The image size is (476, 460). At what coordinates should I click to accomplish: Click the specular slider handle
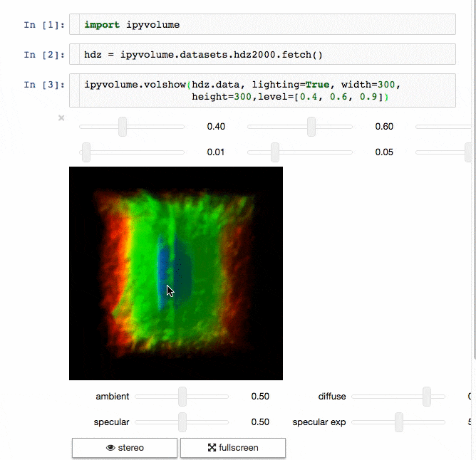(x=182, y=422)
